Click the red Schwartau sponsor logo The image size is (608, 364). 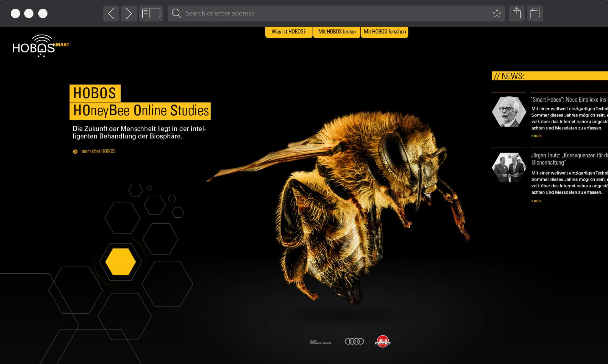(x=383, y=341)
